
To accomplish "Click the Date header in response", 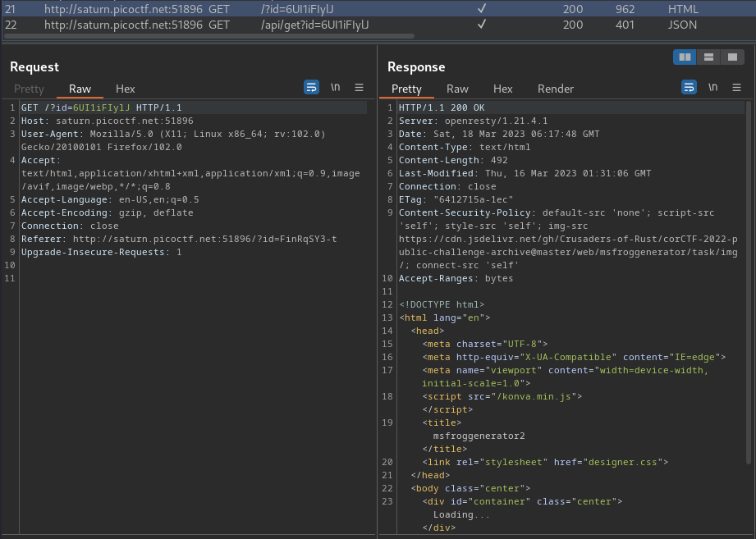I will [x=499, y=134].
